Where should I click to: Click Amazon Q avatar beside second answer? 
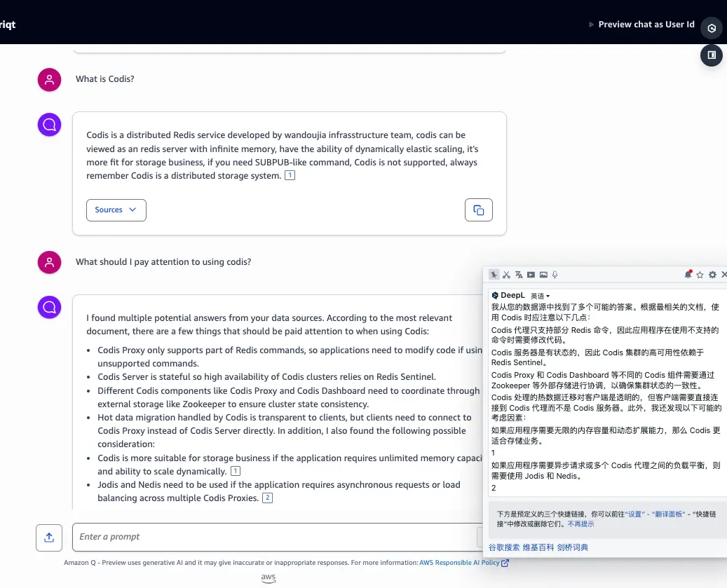point(49,307)
